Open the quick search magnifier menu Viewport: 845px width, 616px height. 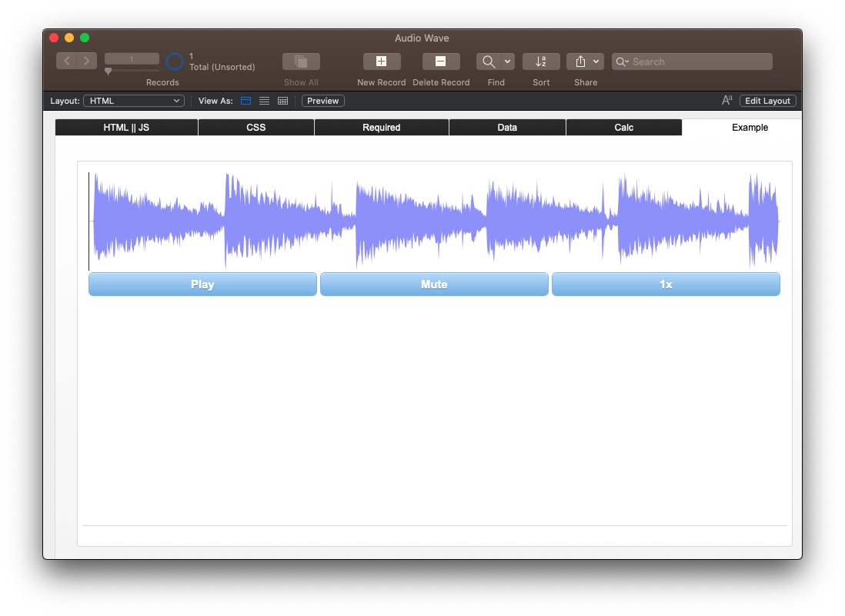[x=622, y=62]
